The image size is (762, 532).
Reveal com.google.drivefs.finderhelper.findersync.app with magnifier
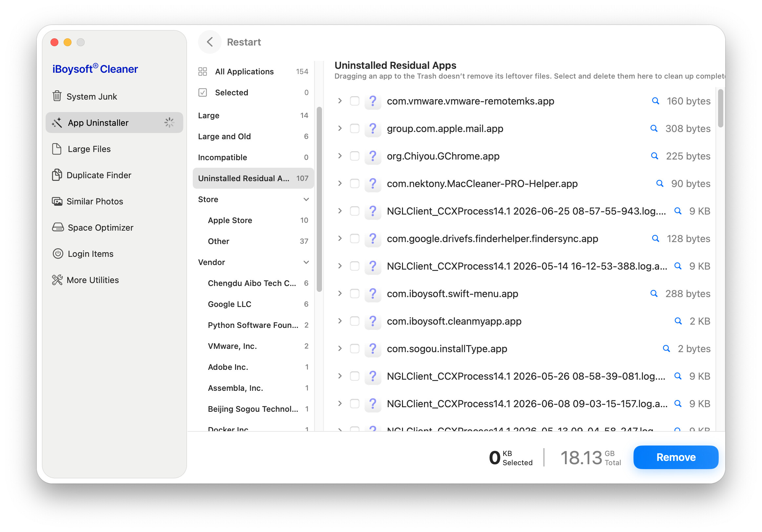(655, 238)
